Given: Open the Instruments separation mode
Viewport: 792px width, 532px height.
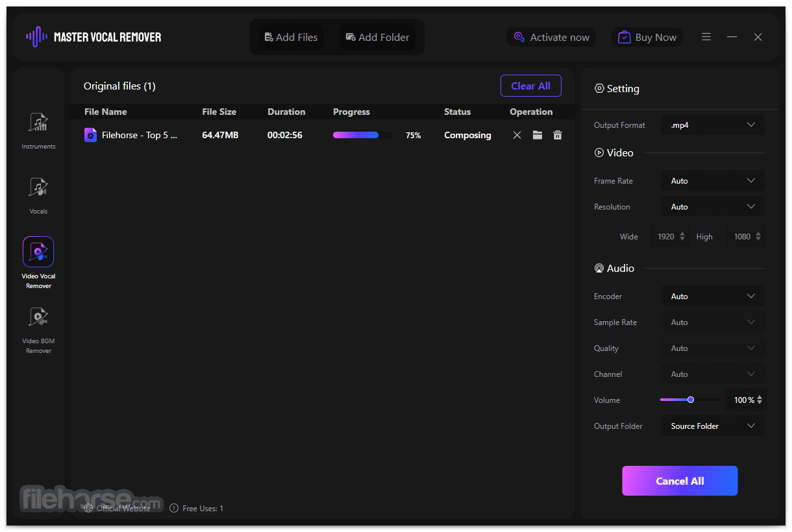Looking at the screenshot, I should pos(38,130).
